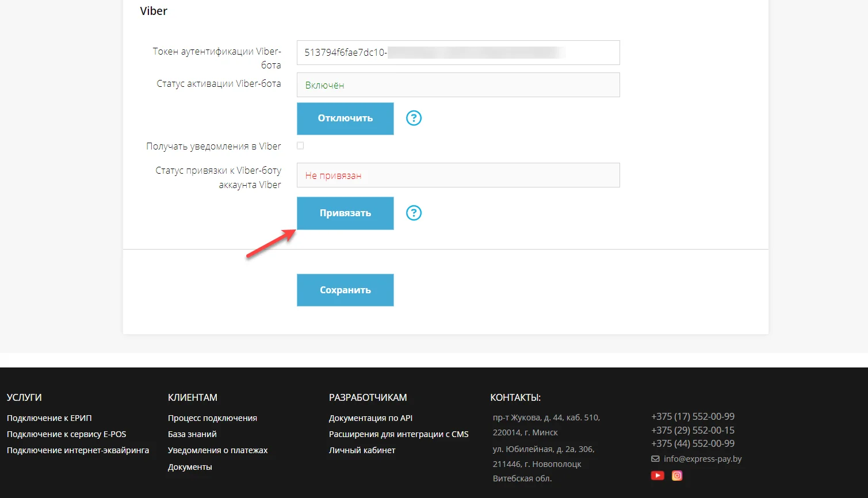Click the УСЛУГИ footer heading

[x=24, y=397]
